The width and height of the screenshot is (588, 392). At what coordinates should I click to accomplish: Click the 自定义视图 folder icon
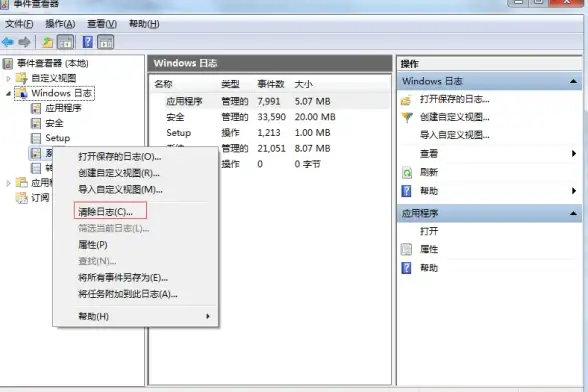(22, 78)
